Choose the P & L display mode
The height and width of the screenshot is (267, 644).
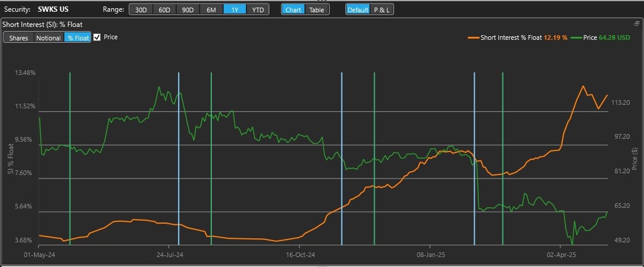(382, 9)
